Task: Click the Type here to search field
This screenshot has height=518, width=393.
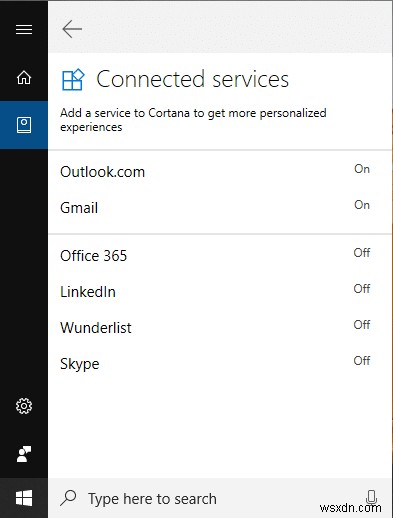Action: point(220,498)
